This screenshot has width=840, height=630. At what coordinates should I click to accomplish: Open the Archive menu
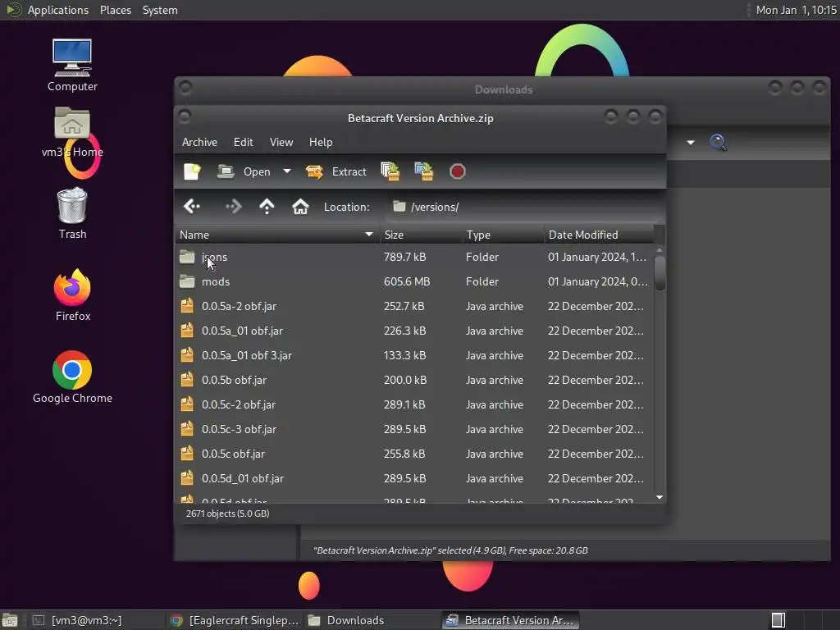coord(199,142)
